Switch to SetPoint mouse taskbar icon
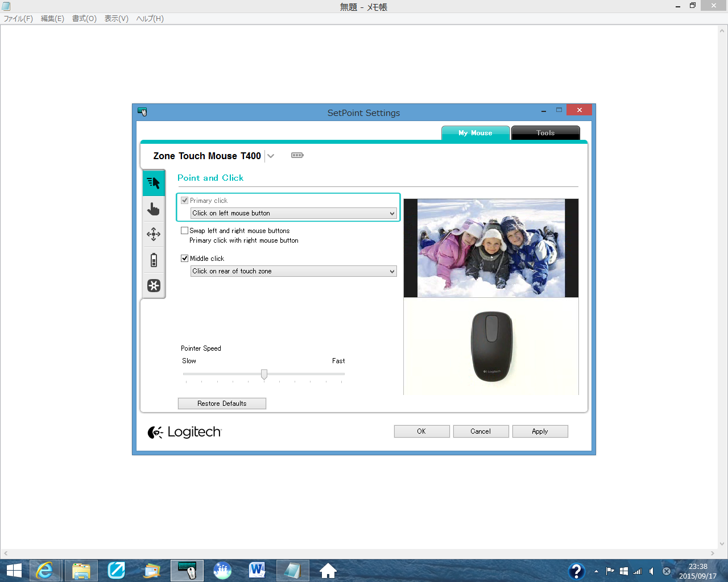Image resolution: width=728 pixels, height=582 pixels. tap(187, 571)
